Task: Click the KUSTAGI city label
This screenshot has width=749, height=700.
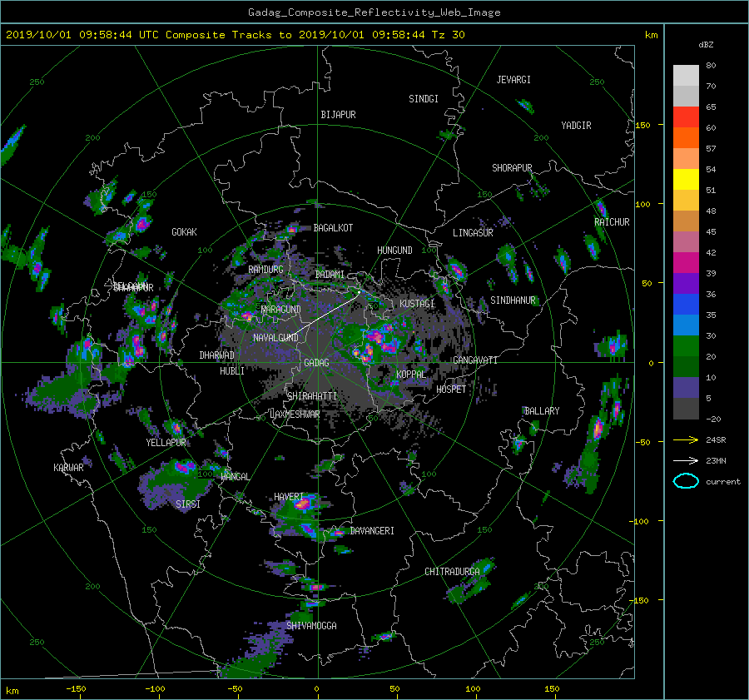Action: (x=417, y=304)
